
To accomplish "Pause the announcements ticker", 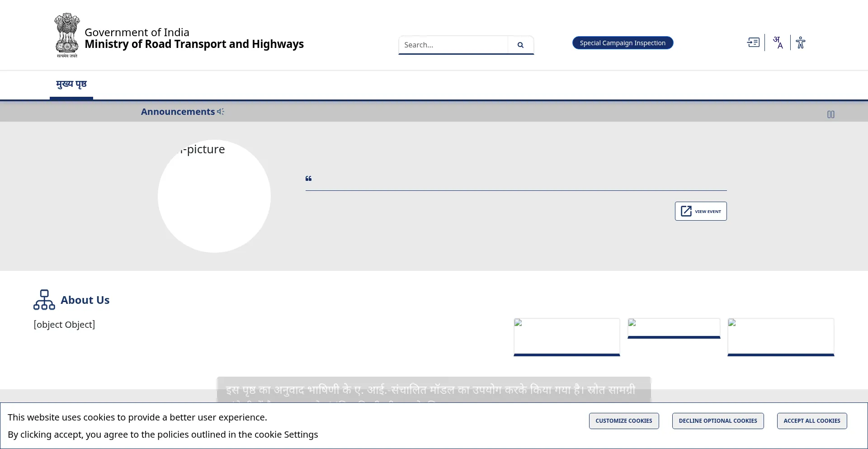I will click(x=831, y=114).
